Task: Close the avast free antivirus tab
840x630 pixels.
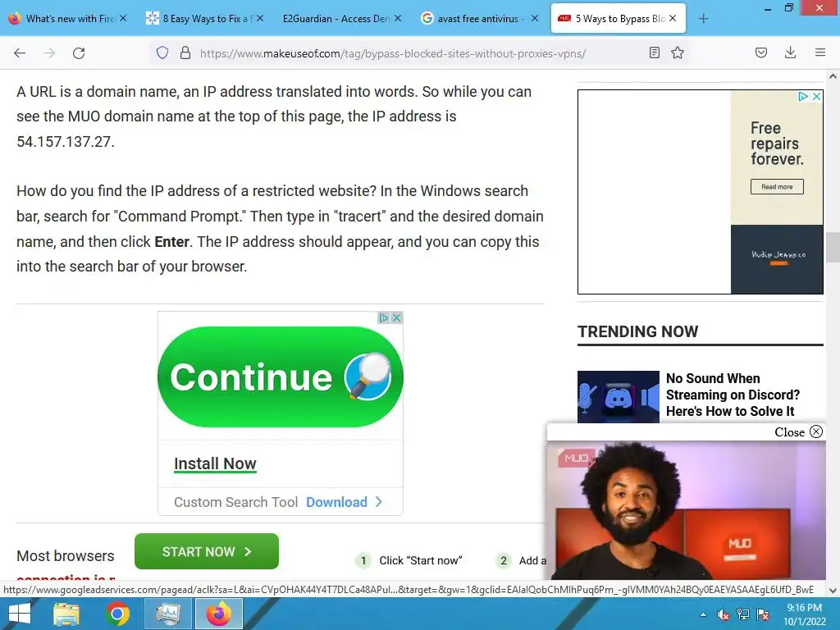Action: (x=535, y=18)
